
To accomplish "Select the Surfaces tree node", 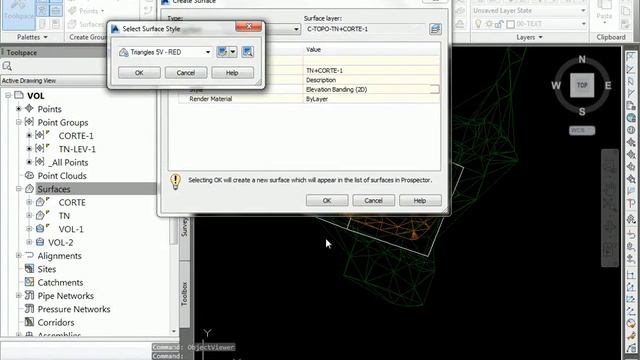I will coord(54,189).
